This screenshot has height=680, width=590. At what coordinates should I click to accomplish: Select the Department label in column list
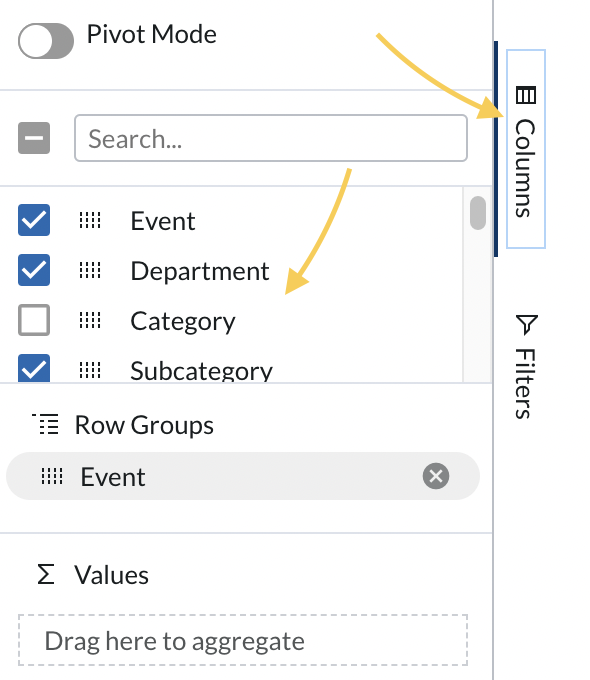click(x=200, y=272)
